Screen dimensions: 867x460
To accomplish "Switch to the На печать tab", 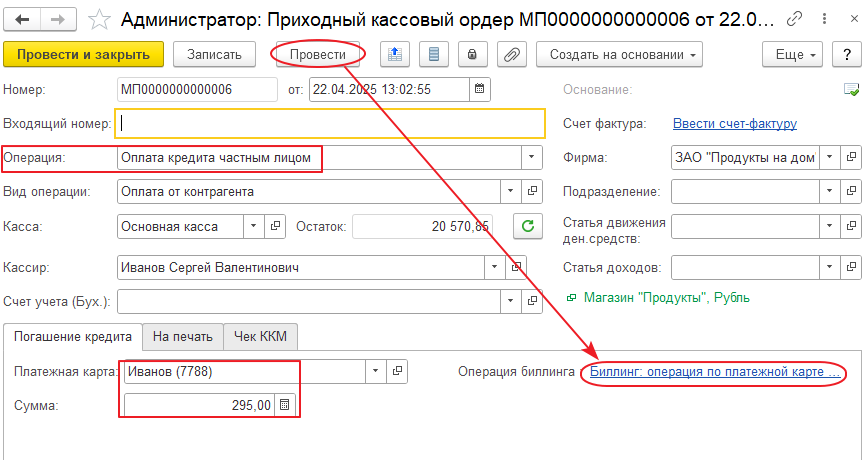I will 182,337.
